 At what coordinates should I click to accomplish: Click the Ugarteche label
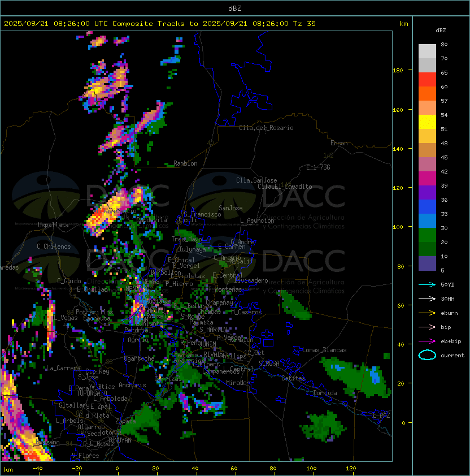click(x=140, y=358)
